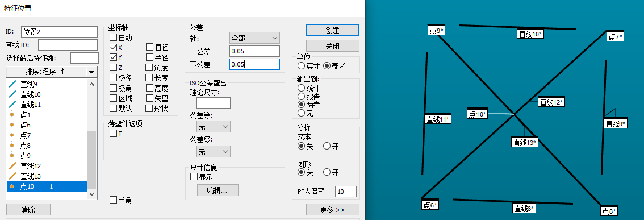Select the 点1 point icon in list
This screenshot has height=220, width=644.
point(12,115)
